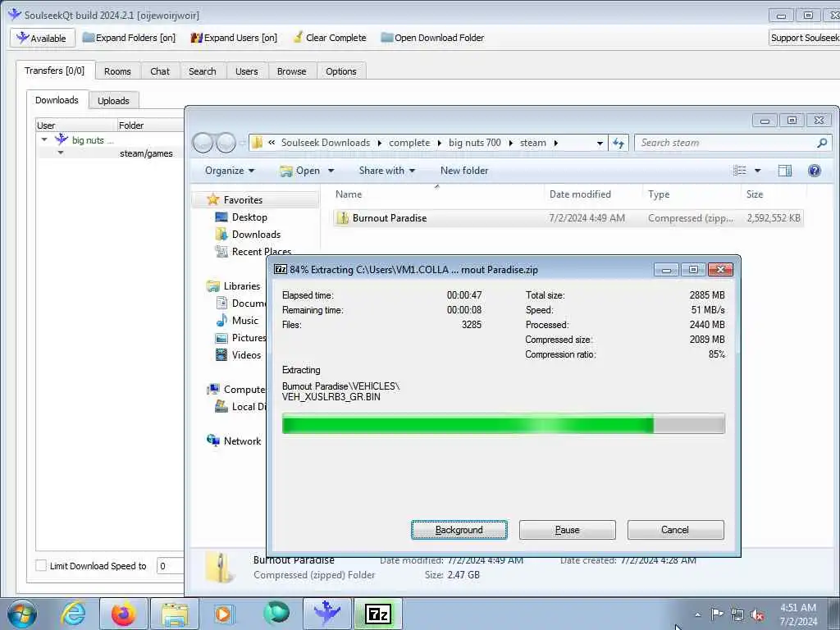This screenshot has height=630, width=840.
Task: Click the Explorer help icon
Action: pos(815,171)
